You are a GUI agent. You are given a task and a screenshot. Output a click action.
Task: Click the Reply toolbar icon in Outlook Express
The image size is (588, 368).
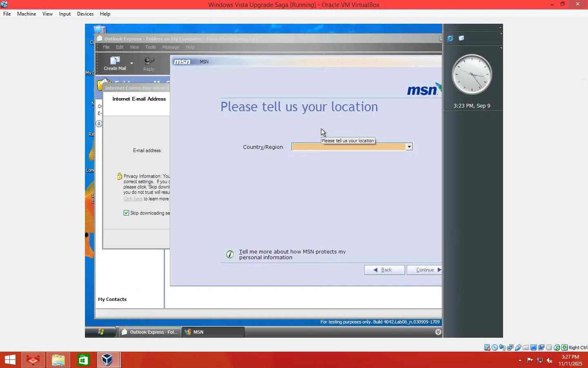149,64
